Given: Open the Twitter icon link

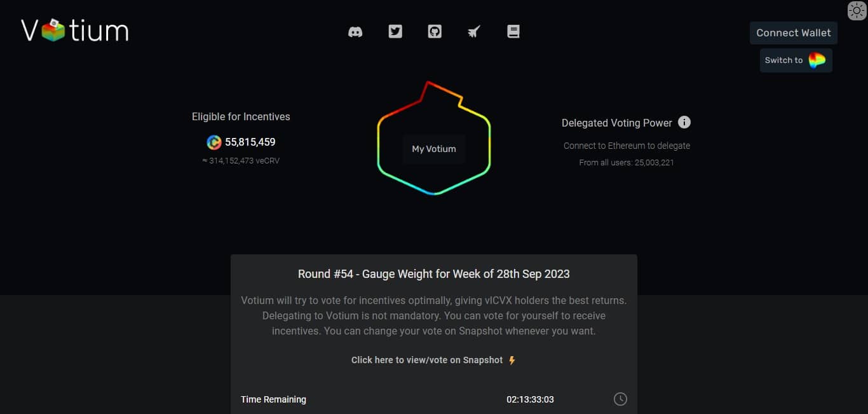Looking at the screenshot, I should (395, 31).
